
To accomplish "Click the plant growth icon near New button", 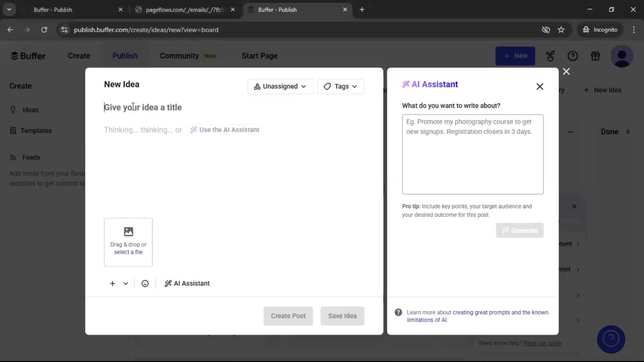I will click(x=550, y=56).
